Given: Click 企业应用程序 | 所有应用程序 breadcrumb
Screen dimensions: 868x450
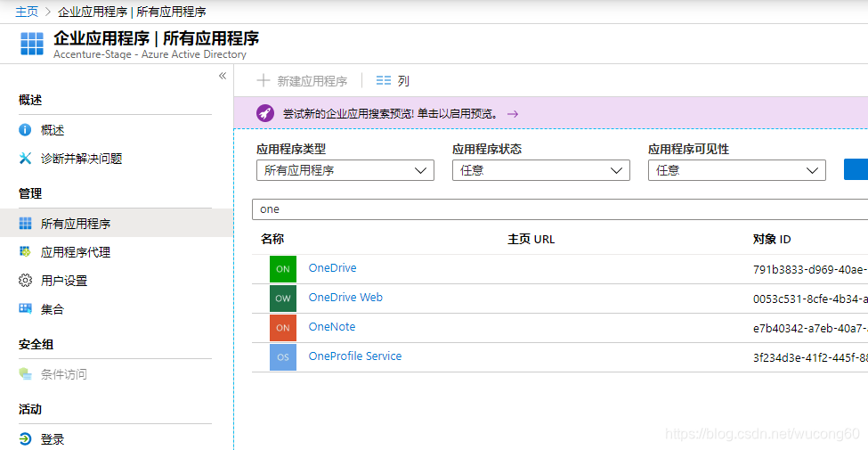Looking at the screenshot, I should (132, 12).
